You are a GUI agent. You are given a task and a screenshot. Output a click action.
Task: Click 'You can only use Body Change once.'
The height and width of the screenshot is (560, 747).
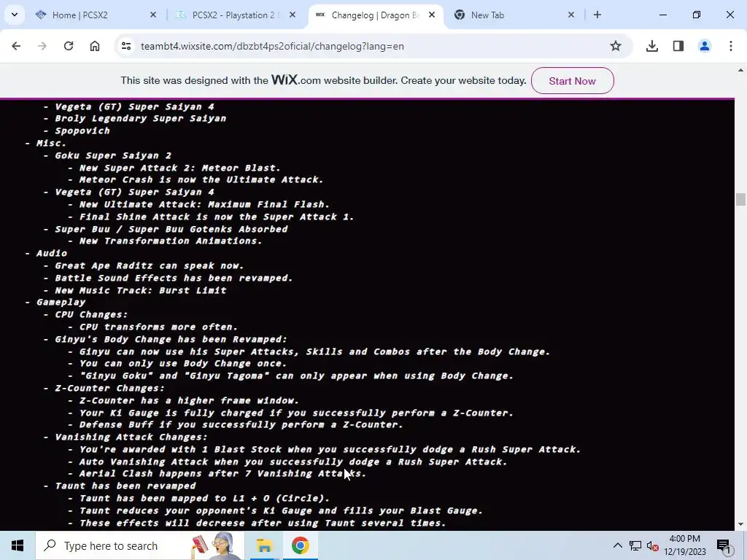[183, 364]
